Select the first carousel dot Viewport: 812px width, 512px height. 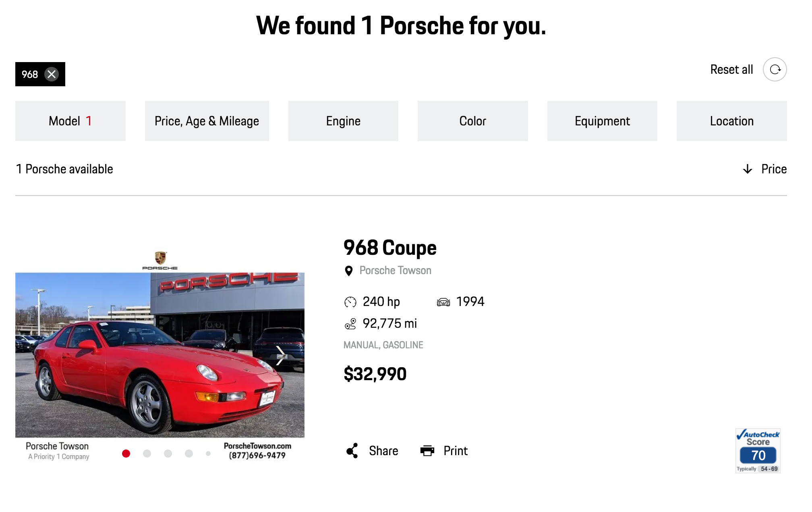[x=126, y=454]
